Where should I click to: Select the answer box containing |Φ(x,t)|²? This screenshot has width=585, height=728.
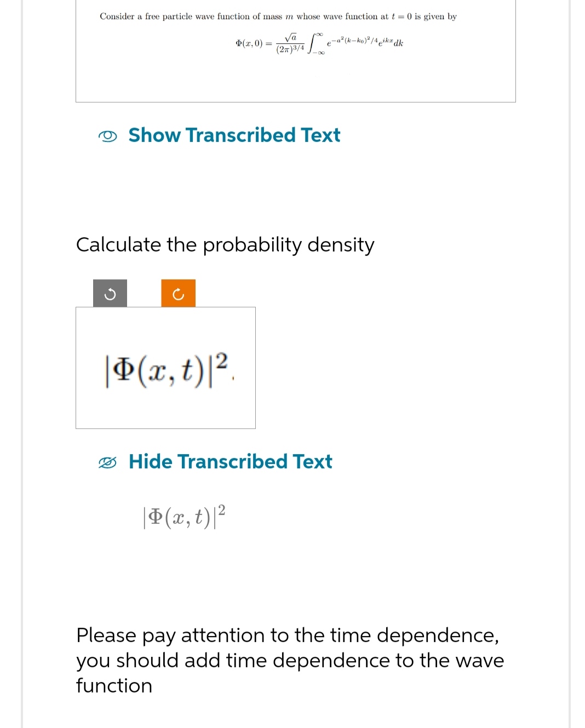(165, 368)
